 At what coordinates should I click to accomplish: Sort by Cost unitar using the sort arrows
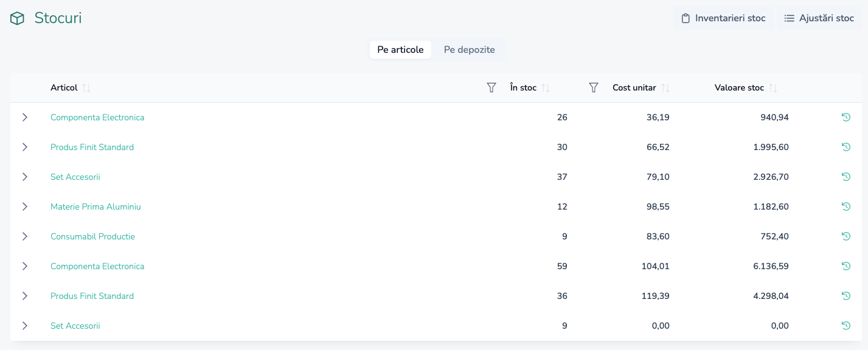[x=665, y=88]
